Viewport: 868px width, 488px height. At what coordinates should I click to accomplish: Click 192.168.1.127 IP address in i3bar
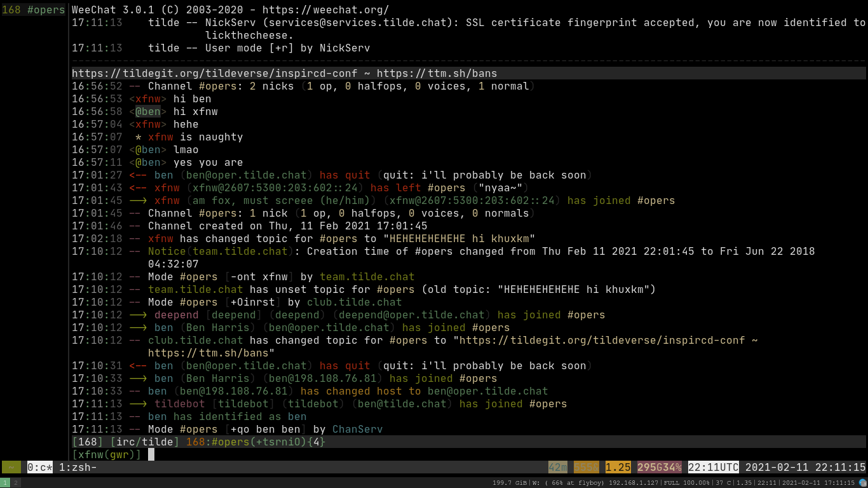click(634, 483)
